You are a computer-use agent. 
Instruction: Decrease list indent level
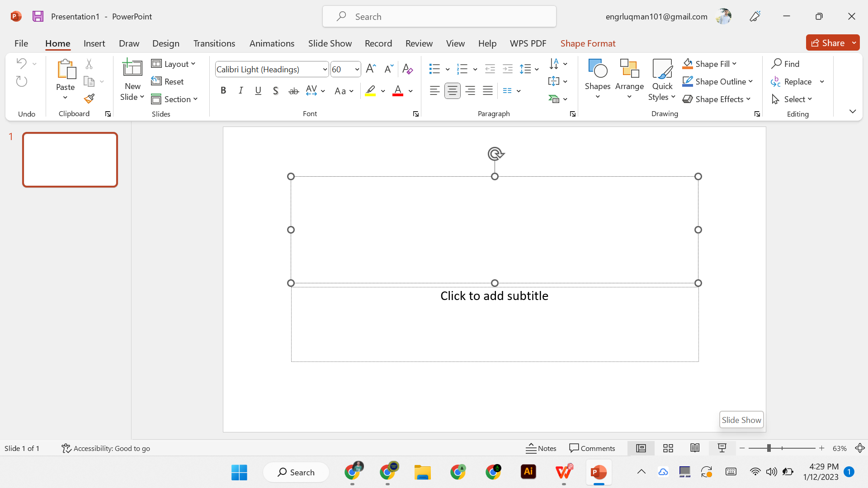coord(490,69)
